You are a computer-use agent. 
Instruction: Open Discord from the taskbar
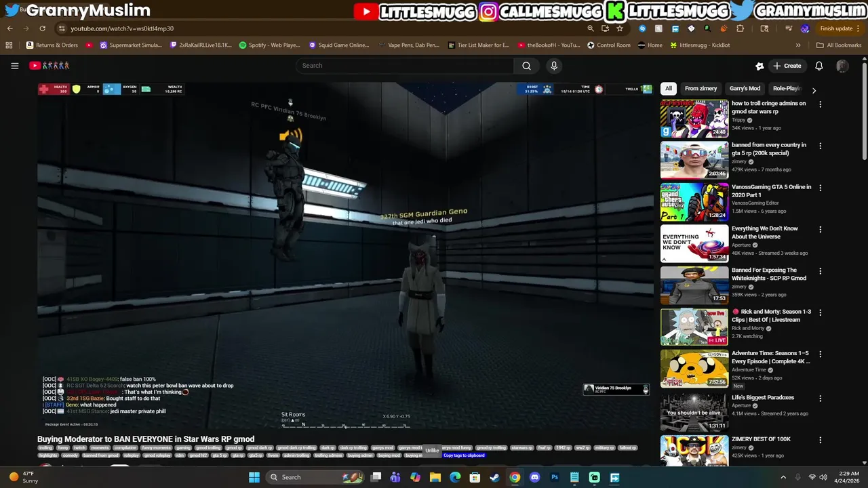point(535,477)
